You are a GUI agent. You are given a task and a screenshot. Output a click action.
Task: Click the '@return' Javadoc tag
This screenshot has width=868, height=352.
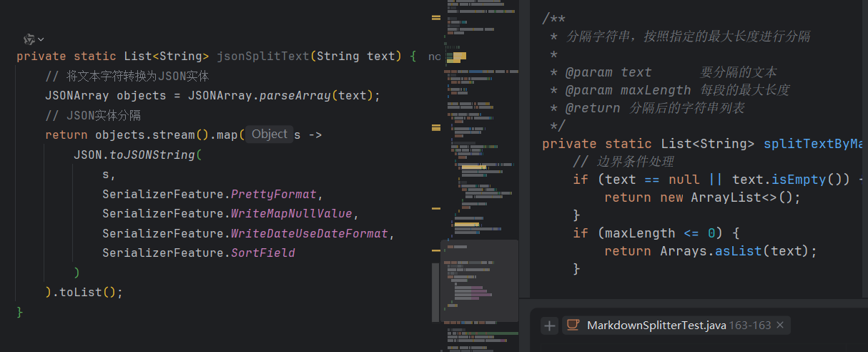593,108
